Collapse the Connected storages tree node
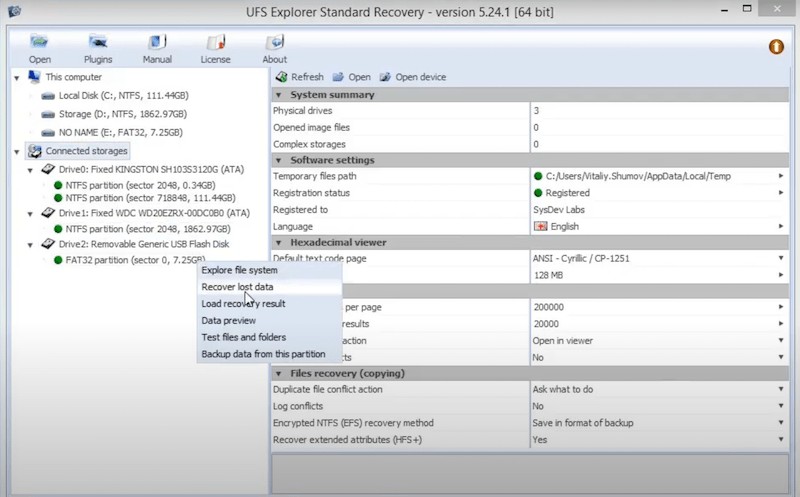Image resolution: width=800 pixels, height=497 pixels. pyautogui.click(x=17, y=152)
